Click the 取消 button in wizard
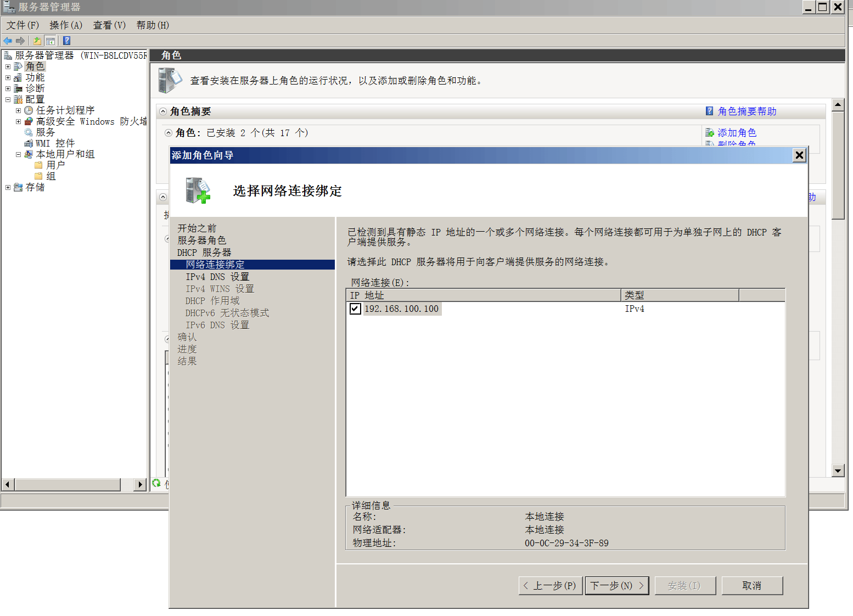This screenshot has height=616, width=853. point(752,586)
